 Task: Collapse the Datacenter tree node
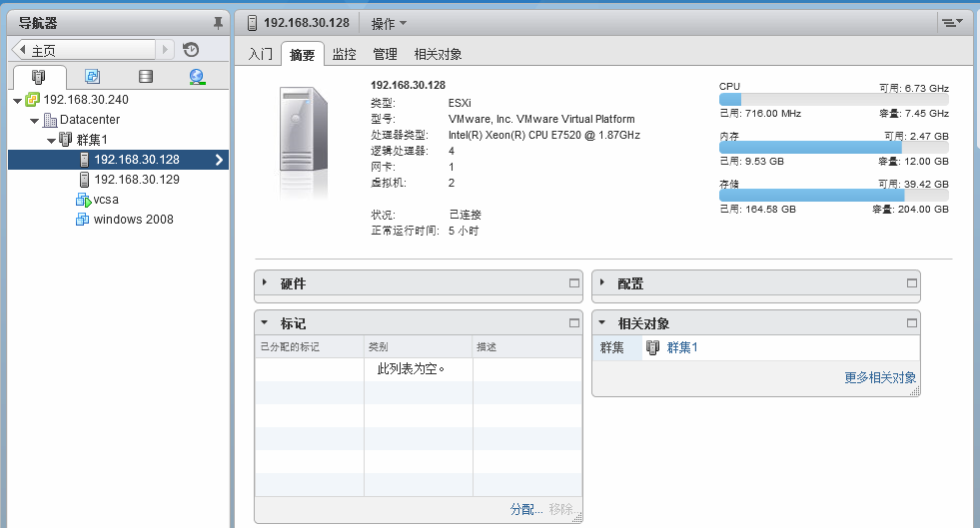(x=34, y=121)
